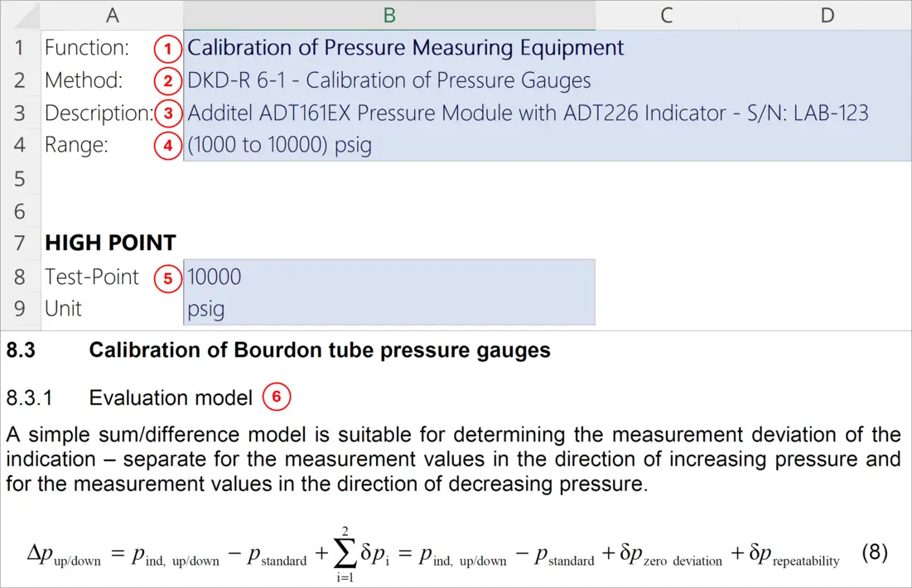Select the DKD-R 6-1 Method cell

click(389, 80)
